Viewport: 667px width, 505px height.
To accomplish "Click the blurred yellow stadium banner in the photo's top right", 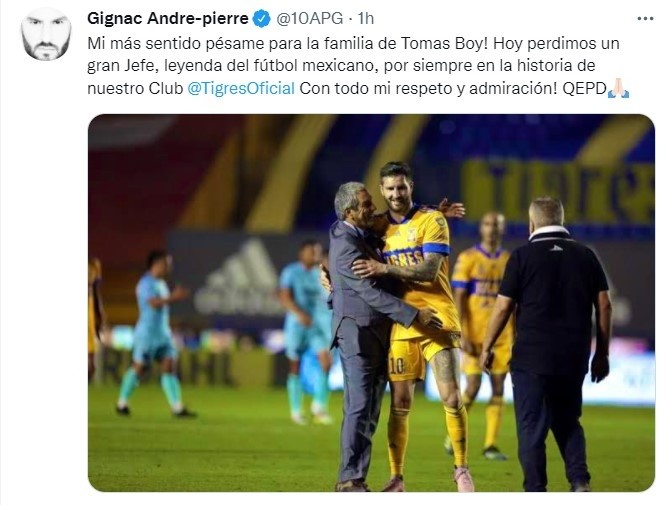I will click(557, 189).
